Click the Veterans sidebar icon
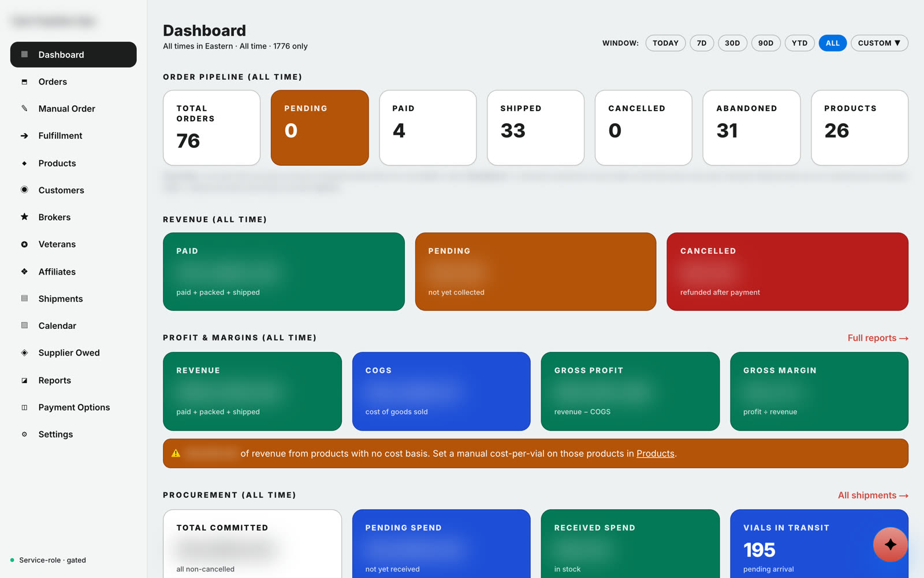 pyautogui.click(x=24, y=244)
